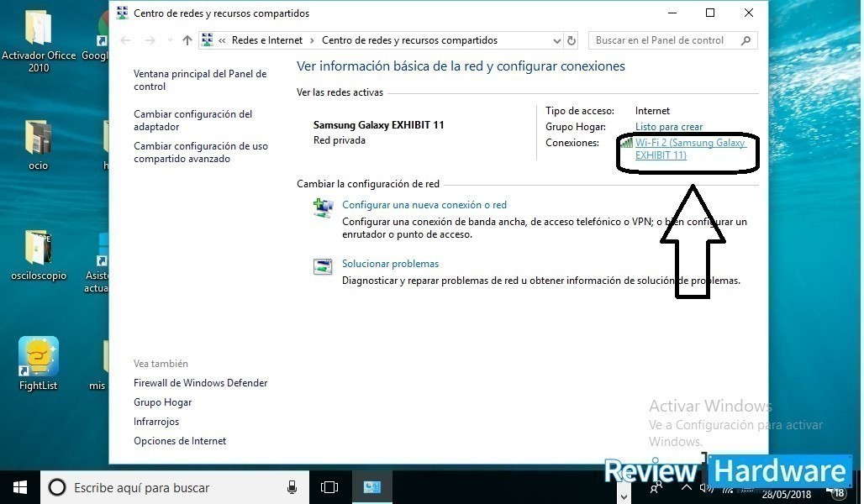
Task: Click the network icon in address bar
Action: pos(208,39)
